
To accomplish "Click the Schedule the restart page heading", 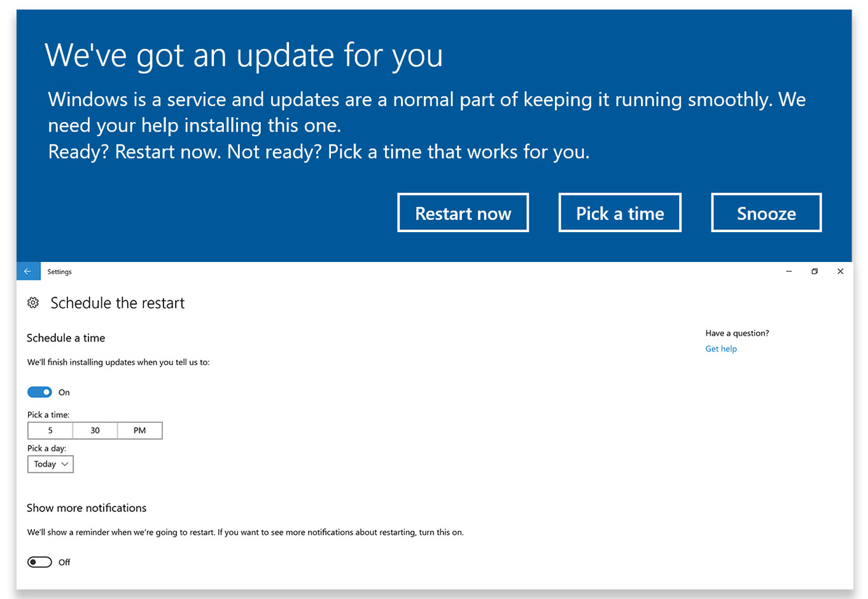I will click(x=118, y=303).
